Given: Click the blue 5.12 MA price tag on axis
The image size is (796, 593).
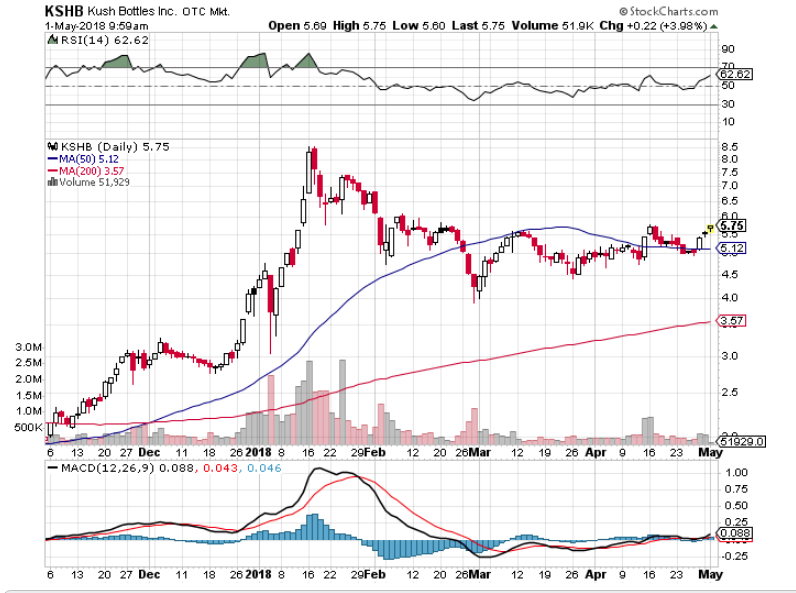Looking at the screenshot, I should 732,248.
